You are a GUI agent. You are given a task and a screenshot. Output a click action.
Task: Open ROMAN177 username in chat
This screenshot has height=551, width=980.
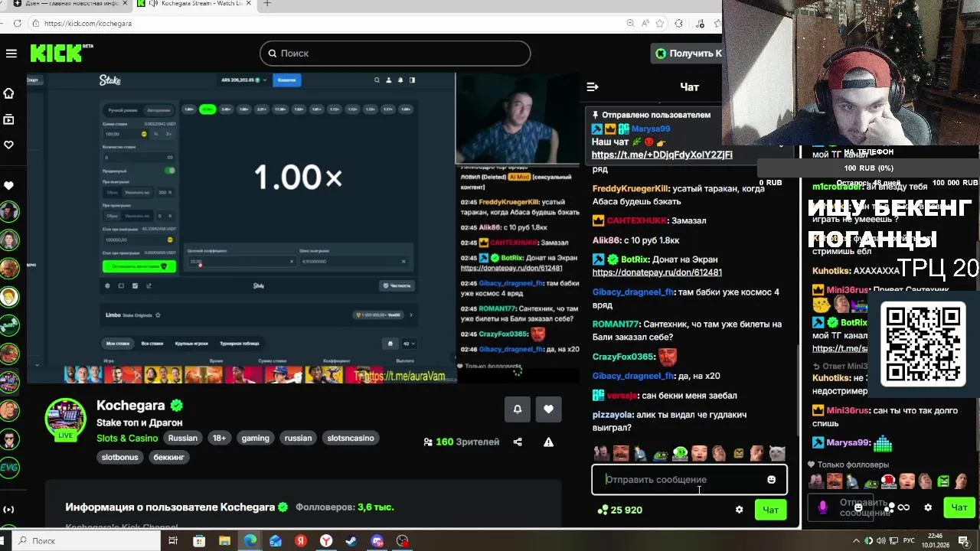[616, 324]
